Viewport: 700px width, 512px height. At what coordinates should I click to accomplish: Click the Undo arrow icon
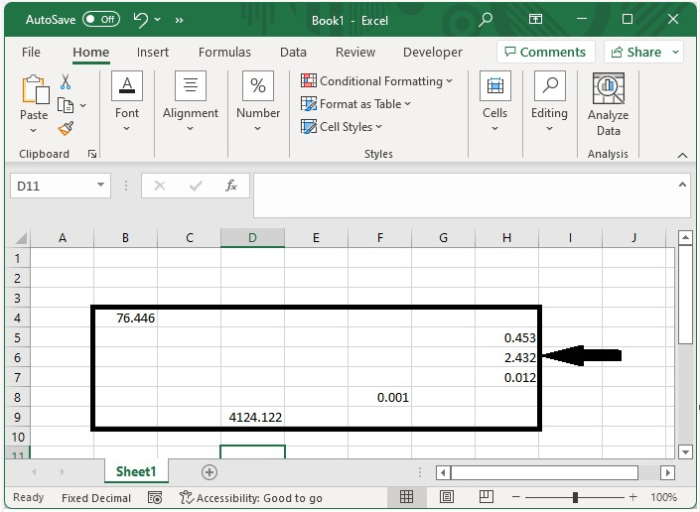(x=141, y=19)
